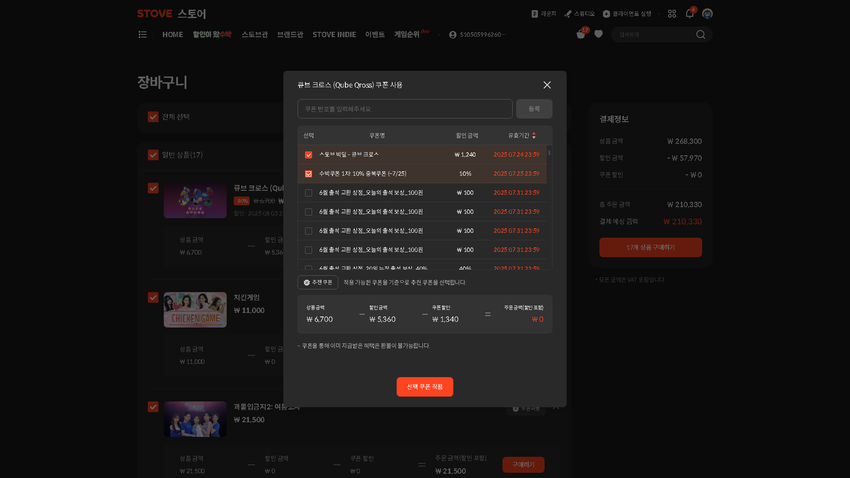Image resolution: width=850 pixels, height=478 pixels.
Task: Click the 17개 상품 구매하기 button
Action: [x=651, y=247]
